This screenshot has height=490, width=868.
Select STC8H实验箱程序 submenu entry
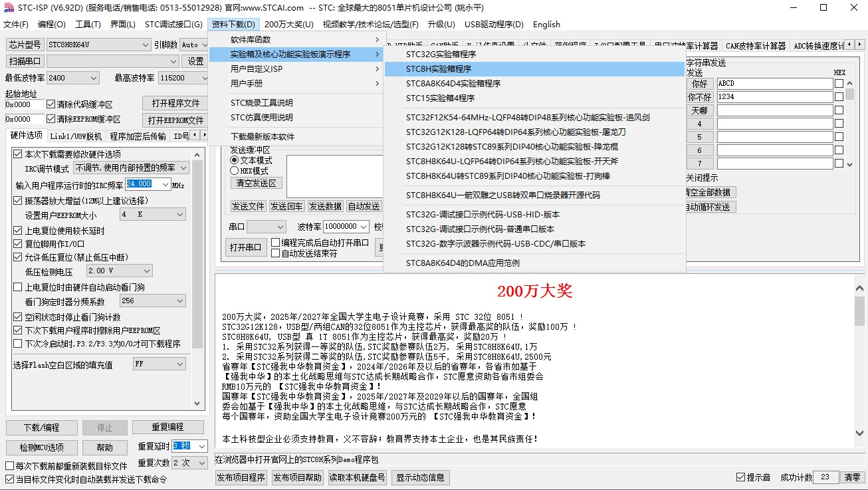point(534,69)
